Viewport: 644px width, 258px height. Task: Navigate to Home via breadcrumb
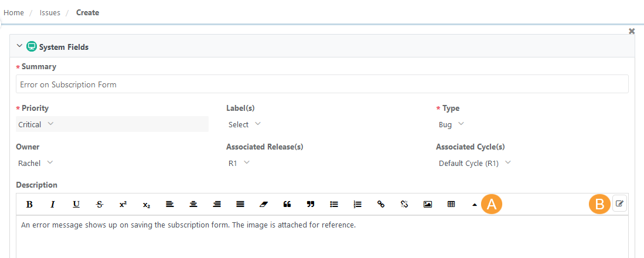click(13, 12)
